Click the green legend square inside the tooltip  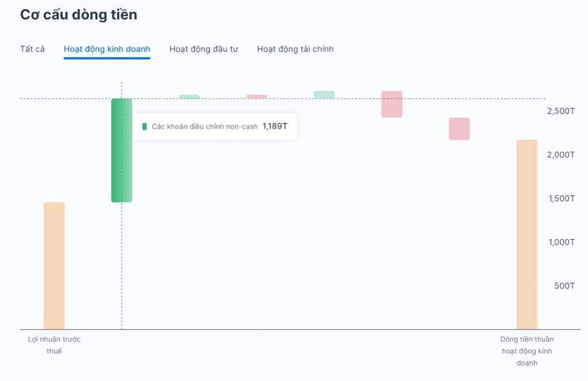pos(144,126)
